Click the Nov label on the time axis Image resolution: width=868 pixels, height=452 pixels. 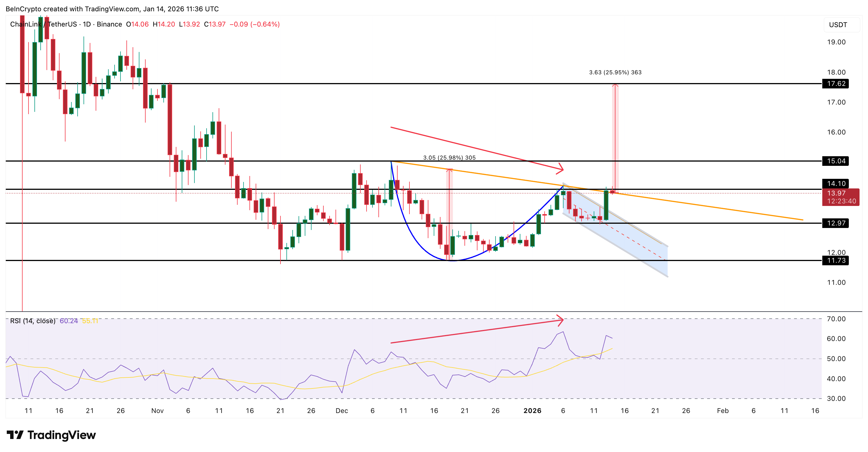(x=157, y=410)
